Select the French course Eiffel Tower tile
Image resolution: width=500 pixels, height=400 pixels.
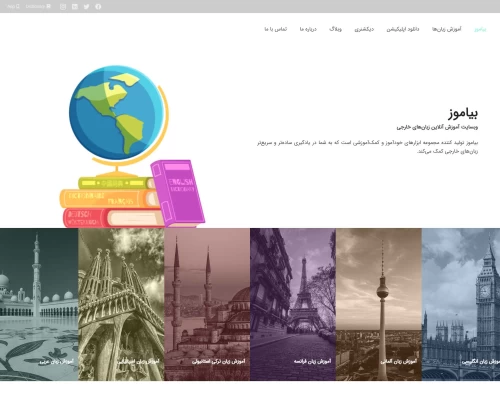(x=293, y=304)
